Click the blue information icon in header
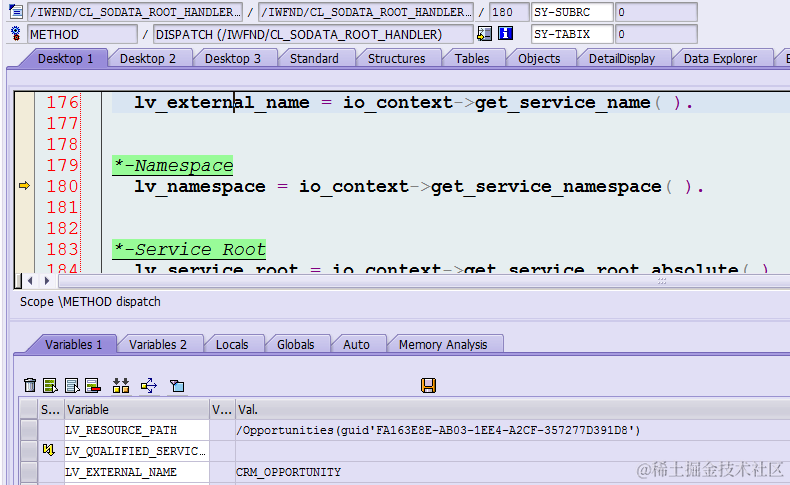The height and width of the screenshot is (485, 790). pos(505,34)
